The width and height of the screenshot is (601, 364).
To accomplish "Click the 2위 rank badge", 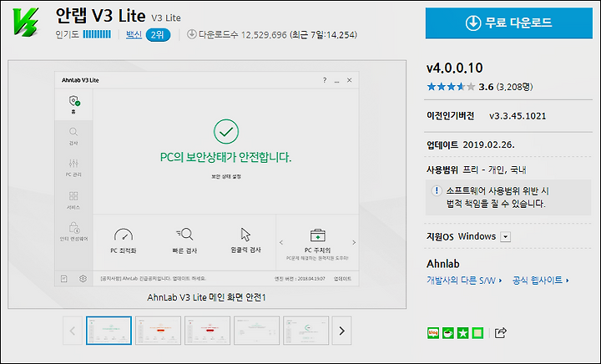I will (x=158, y=35).
